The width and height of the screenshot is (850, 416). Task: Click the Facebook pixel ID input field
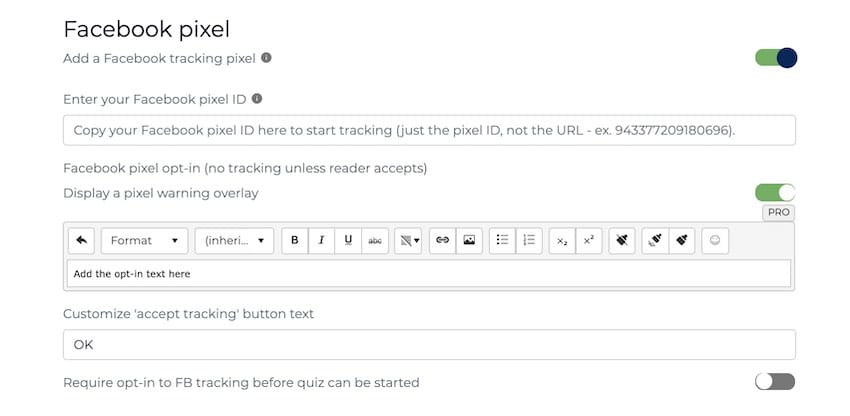point(429,130)
